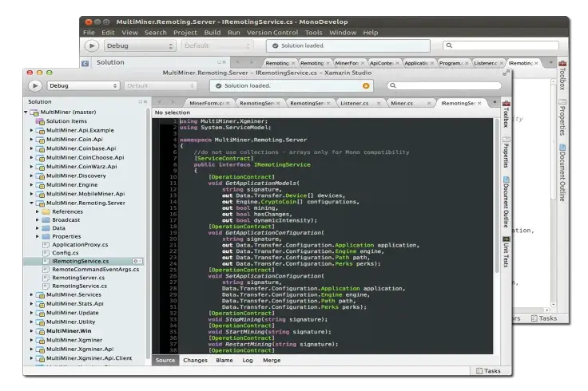Switch to the Blame view tab
This screenshot has width=588, height=391.
click(x=224, y=361)
